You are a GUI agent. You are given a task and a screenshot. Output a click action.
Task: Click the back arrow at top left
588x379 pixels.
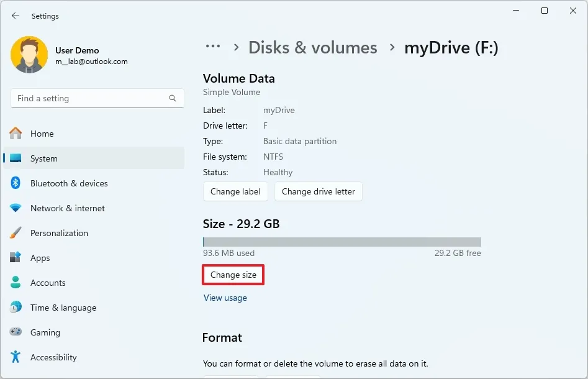point(15,16)
